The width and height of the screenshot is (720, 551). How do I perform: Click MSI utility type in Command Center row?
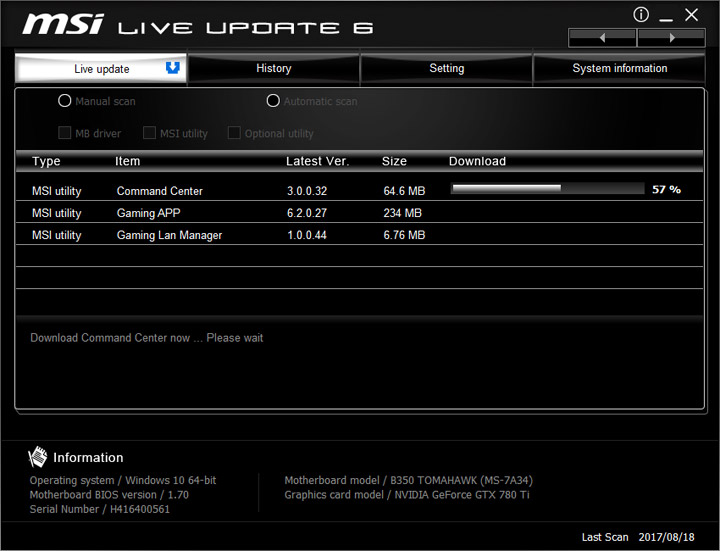(56, 191)
